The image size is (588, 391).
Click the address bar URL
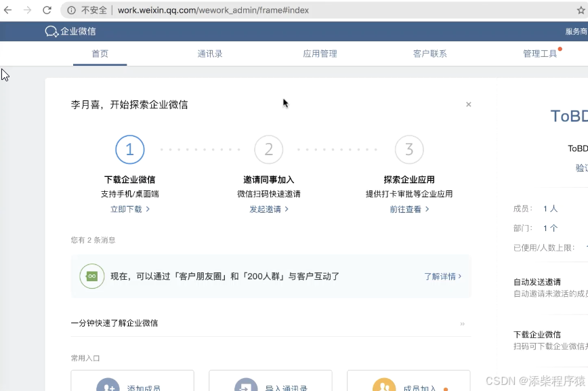point(213,10)
